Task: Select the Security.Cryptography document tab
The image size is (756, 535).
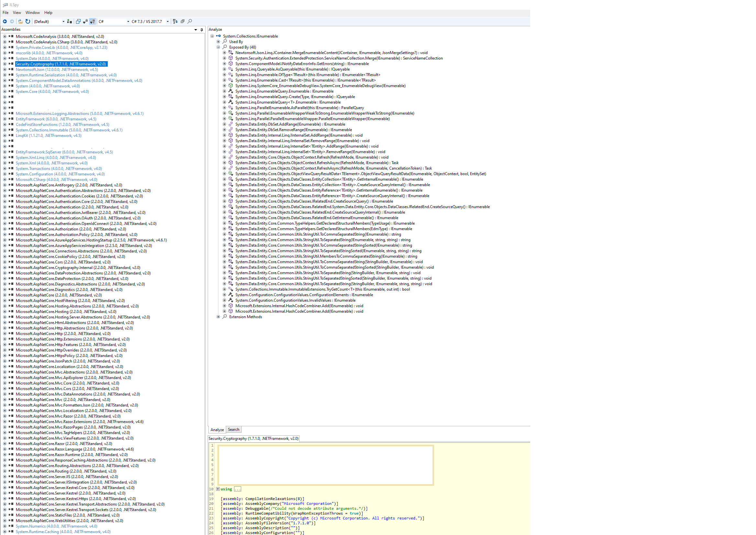Action: pyautogui.click(x=253, y=439)
